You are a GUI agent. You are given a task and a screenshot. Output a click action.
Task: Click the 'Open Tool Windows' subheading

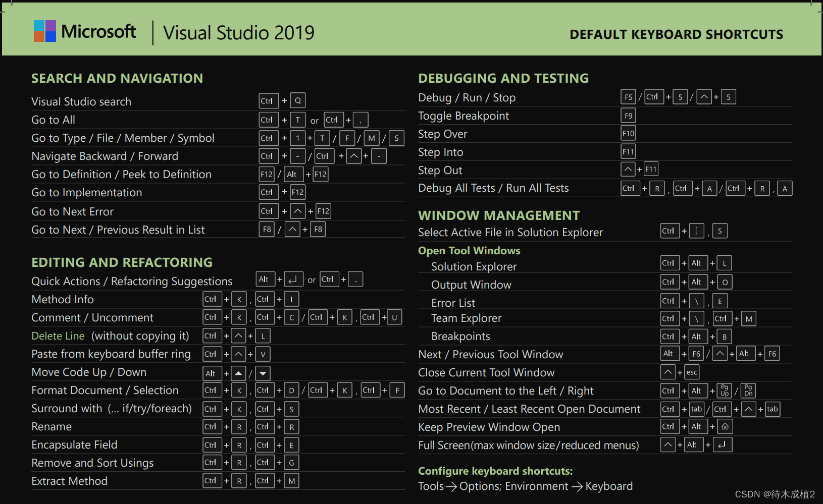click(469, 251)
